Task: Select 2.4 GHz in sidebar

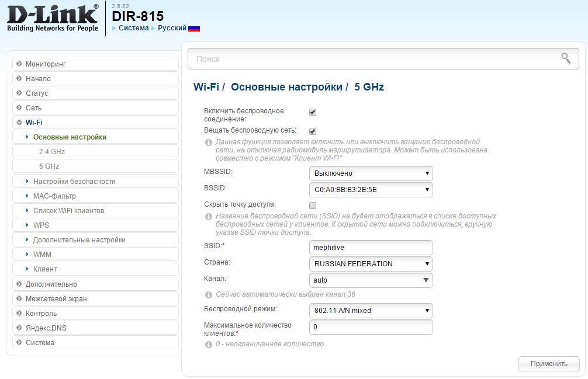Action: coord(52,152)
